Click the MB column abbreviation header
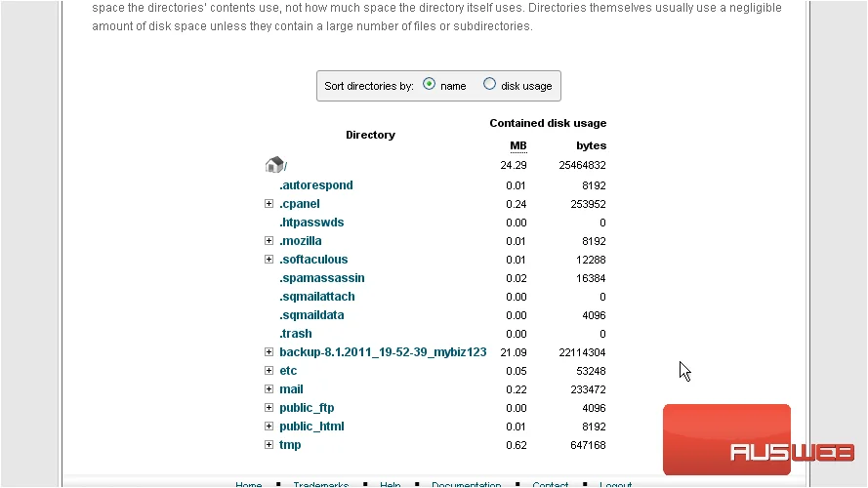The height and width of the screenshot is (488, 868). 518,146
